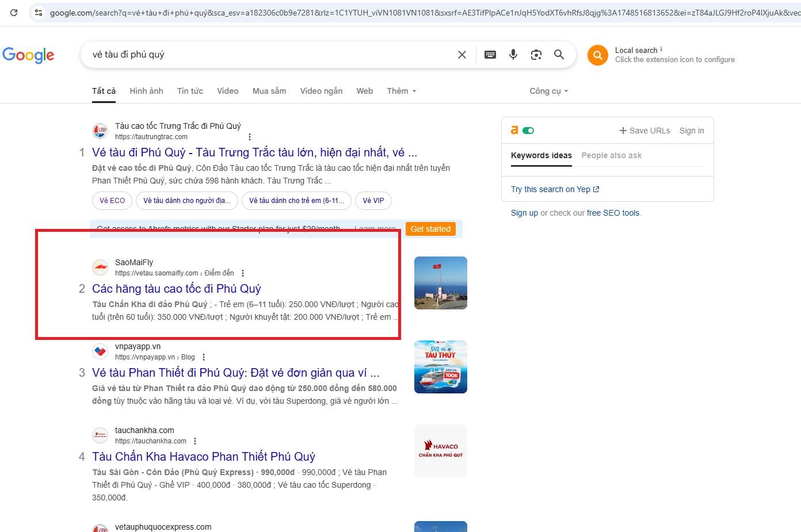This screenshot has height=532, width=801.
Task: Click the Sign up link
Action: coord(524,213)
